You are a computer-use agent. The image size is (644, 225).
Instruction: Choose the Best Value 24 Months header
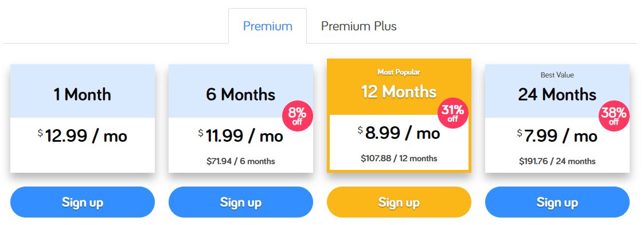click(557, 91)
